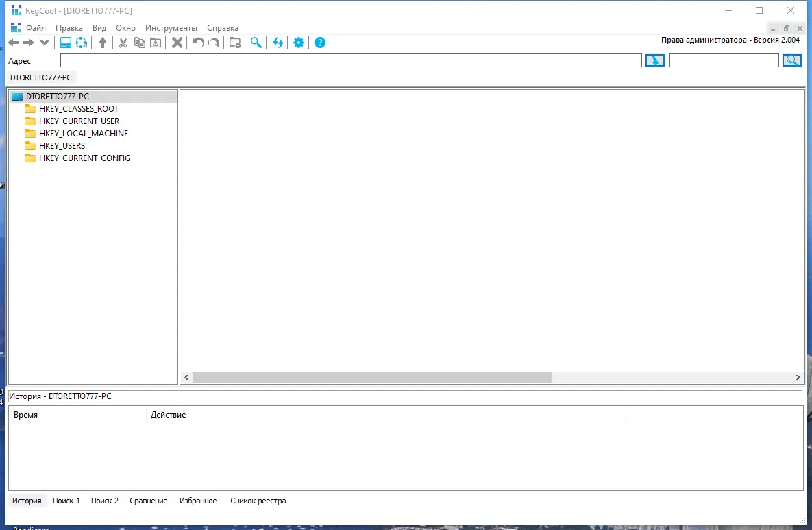Restore the inner document window
The image size is (812, 530).
click(x=786, y=29)
